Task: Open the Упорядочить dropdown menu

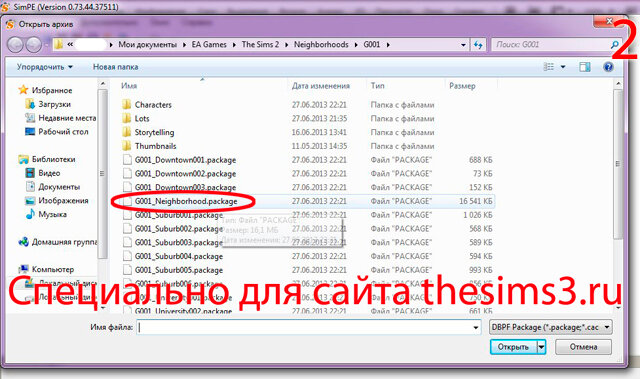Action: pyautogui.click(x=44, y=67)
